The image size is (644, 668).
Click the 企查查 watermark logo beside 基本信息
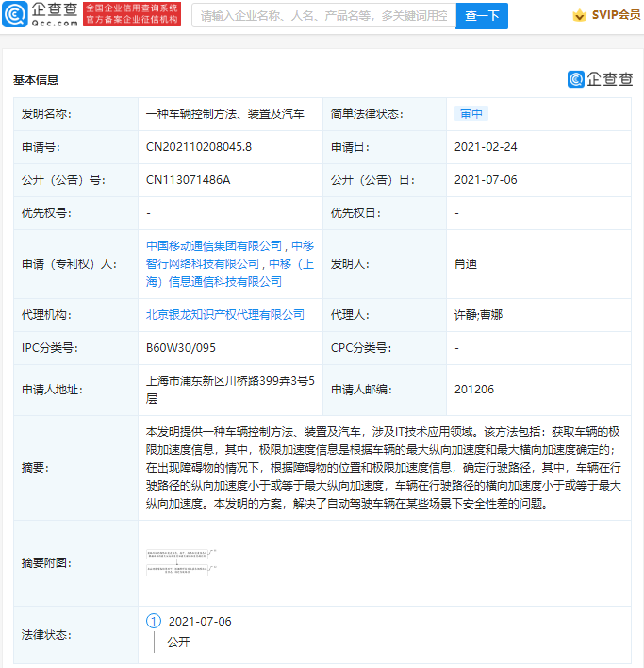pyautogui.click(x=600, y=79)
